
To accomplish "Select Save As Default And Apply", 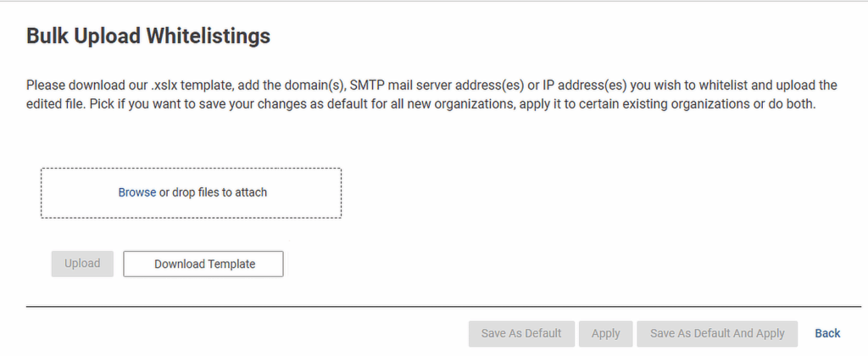I will coord(717,333).
